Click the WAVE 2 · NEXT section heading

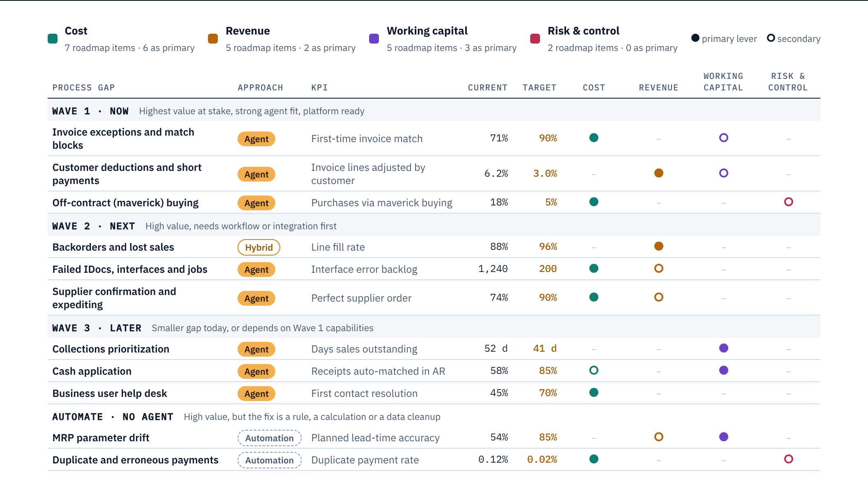94,226
